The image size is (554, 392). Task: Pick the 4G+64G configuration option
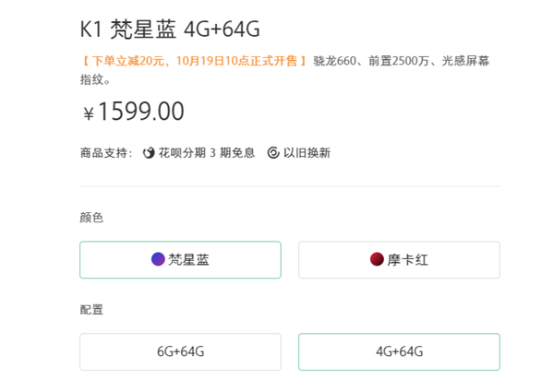coord(399,351)
